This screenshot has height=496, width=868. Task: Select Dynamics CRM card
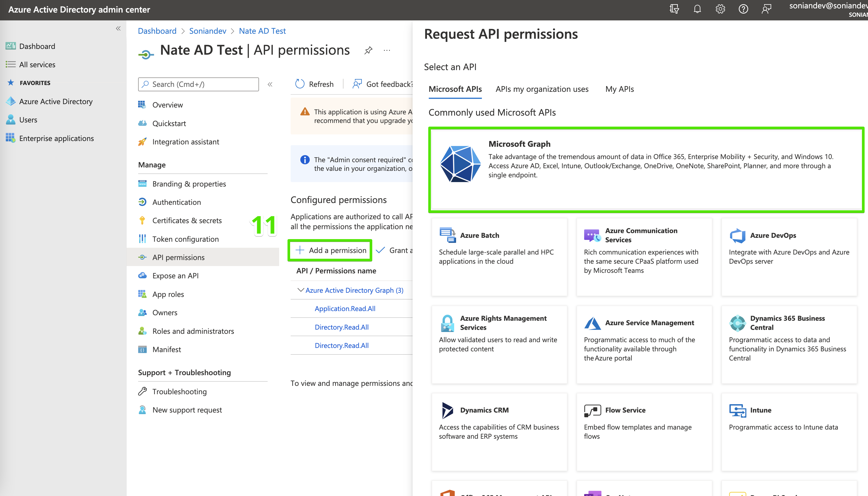(x=499, y=432)
